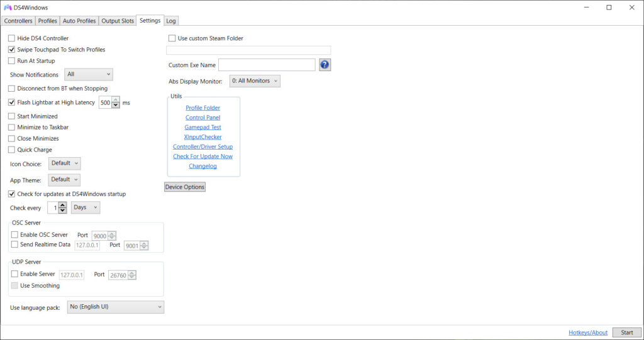Open the Days interval dropdown
The width and height of the screenshot is (644, 340).
point(86,207)
